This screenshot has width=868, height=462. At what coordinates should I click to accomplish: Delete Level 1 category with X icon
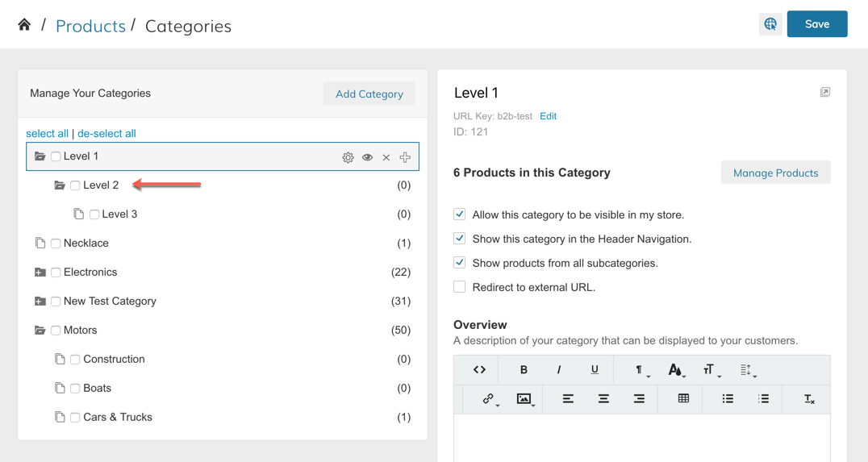pyautogui.click(x=386, y=157)
